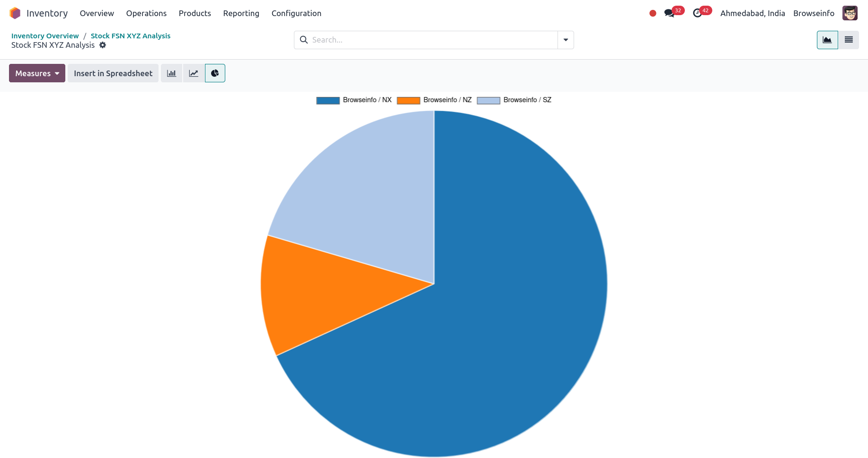Switch to graph view mode
The width and height of the screenshot is (868, 458).
coord(827,40)
